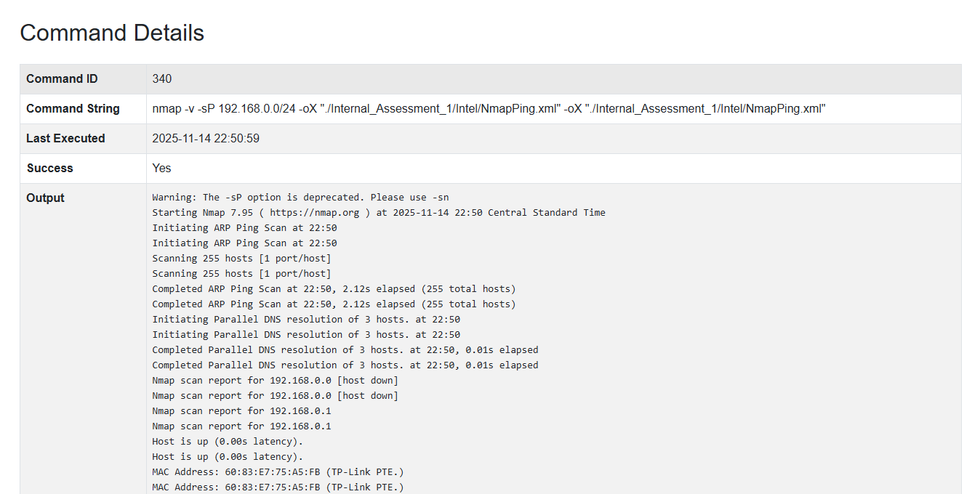The image size is (980, 494).
Task: Click the first Host is up line
Action: point(227,442)
